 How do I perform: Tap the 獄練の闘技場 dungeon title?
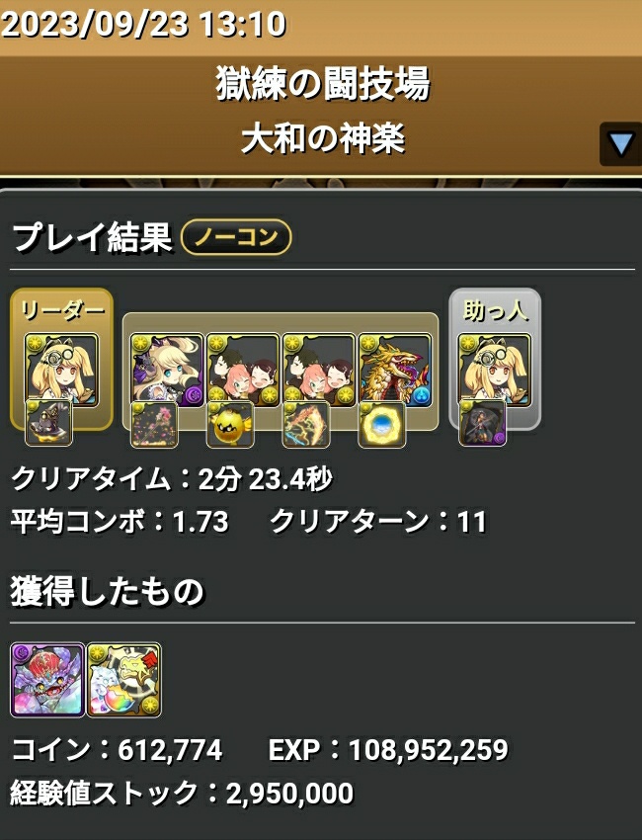[x=323, y=84]
